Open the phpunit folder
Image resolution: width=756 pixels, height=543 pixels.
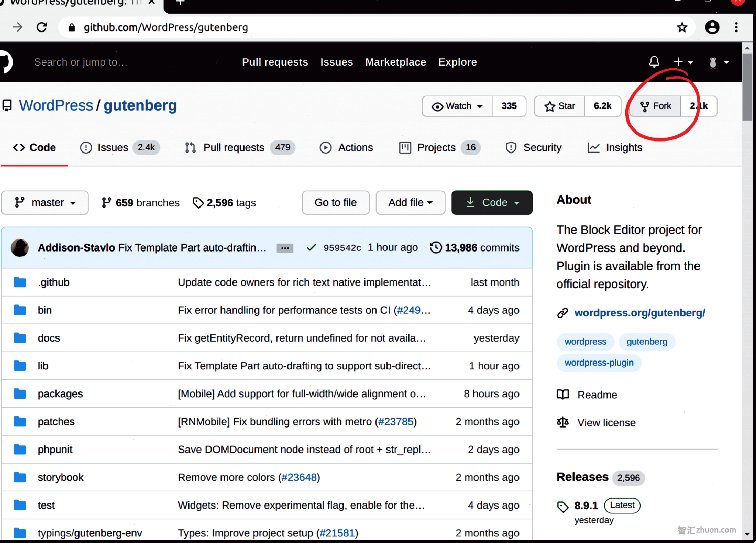click(55, 450)
